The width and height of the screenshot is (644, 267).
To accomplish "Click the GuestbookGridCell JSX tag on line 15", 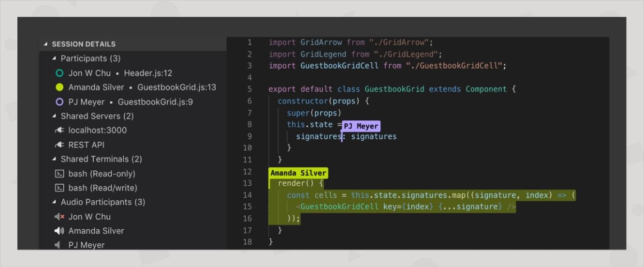I will 339,207.
